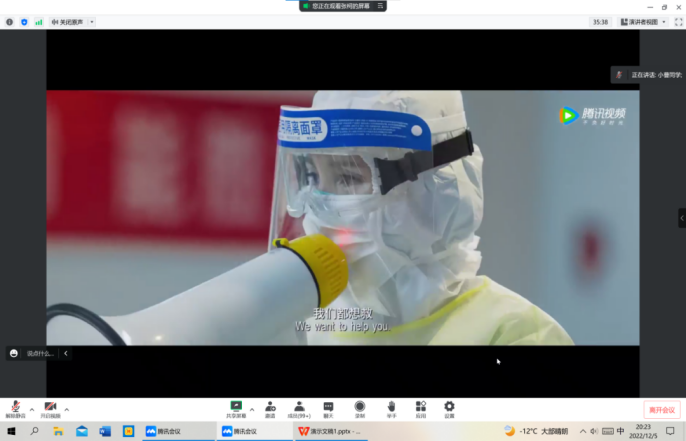Open the apps (应用) menu
686x441 pixels.
(x=420, y=410)
